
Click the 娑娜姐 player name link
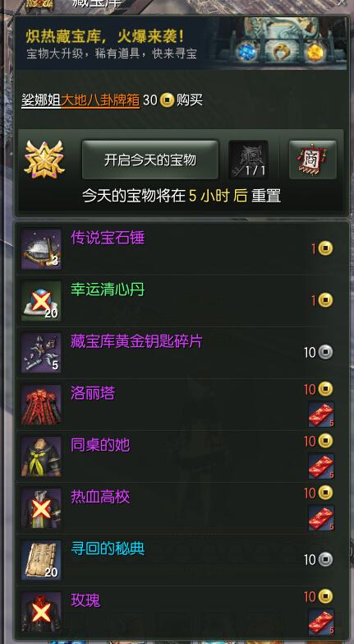tap(41, 100)
